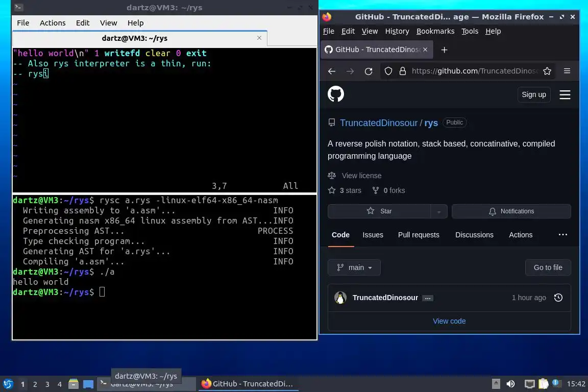Open Firefox Help menu
Image resolution: width=588 pixels, height=392 pixels.
click(493, 31)
